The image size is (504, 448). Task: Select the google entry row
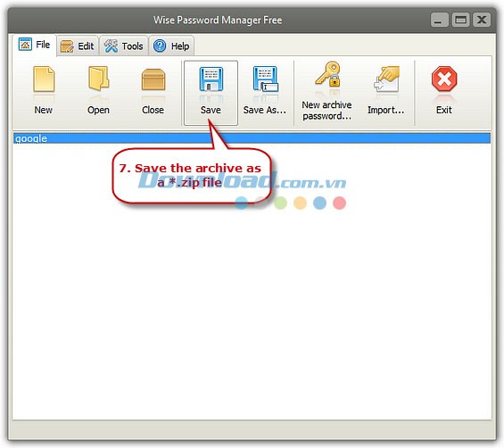[252, 138]
